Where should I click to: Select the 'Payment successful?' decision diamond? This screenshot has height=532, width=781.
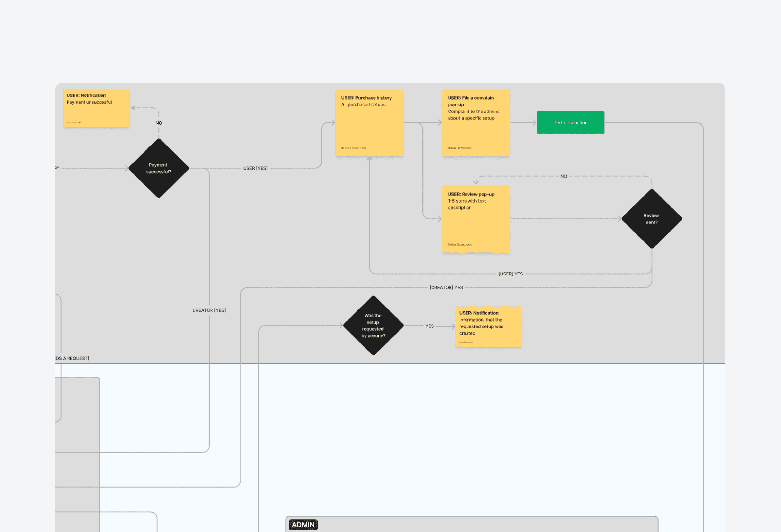click(159, 168)
